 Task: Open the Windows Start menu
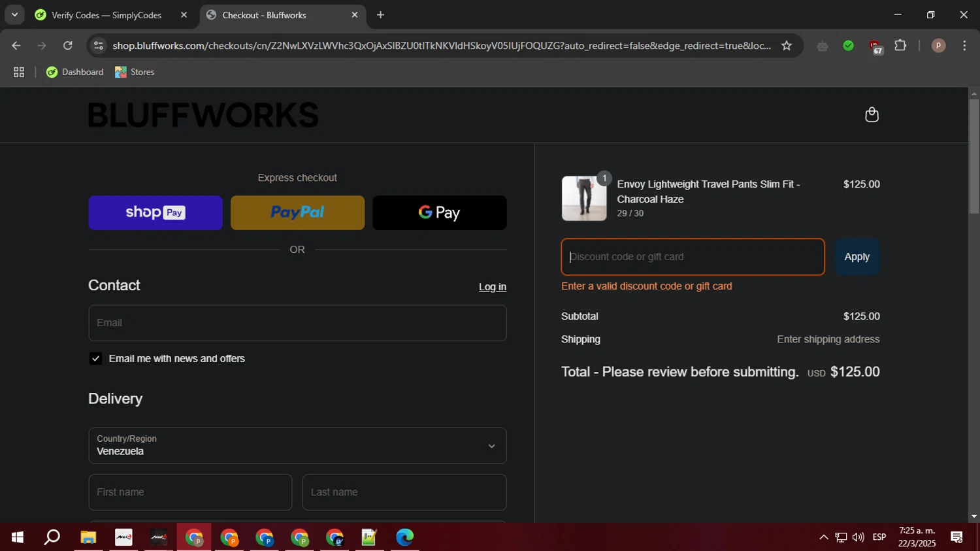pos(18,537)
